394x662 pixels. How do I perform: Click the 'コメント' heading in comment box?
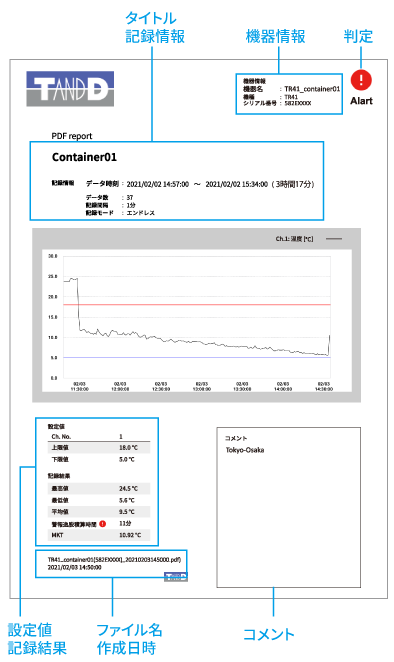pyautogui.click(x=236, y=438)
